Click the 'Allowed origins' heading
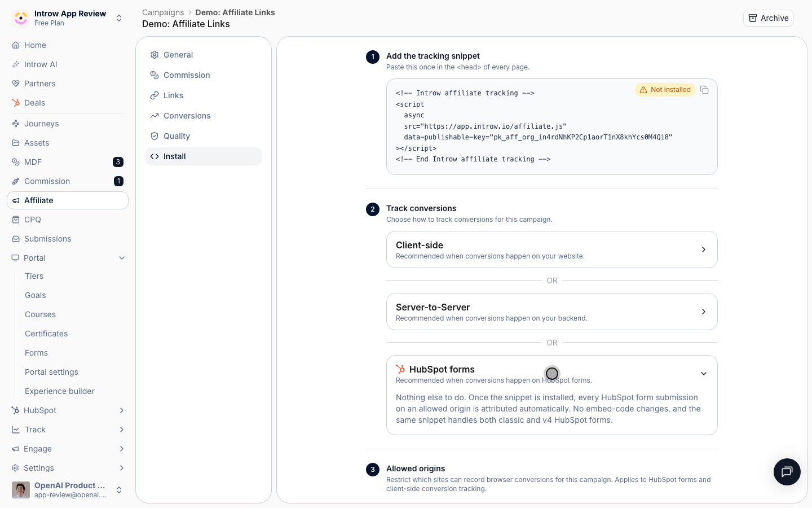 [x=416, y=468]
